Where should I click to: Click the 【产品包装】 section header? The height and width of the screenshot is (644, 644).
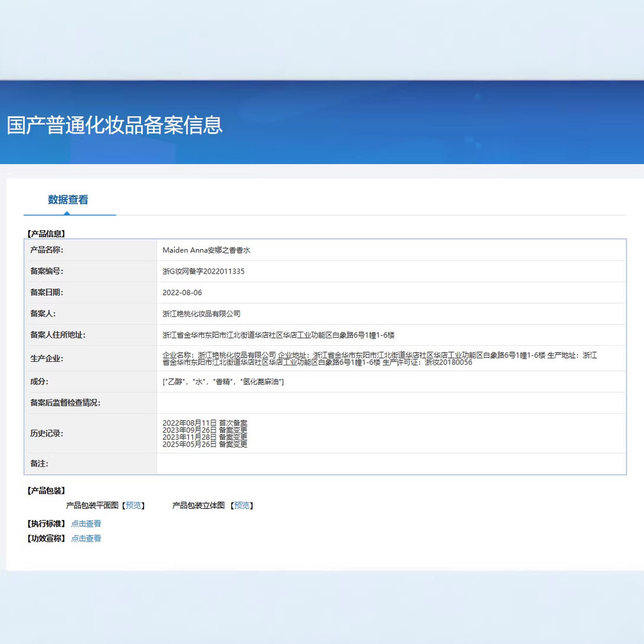(x=46, y=491)
